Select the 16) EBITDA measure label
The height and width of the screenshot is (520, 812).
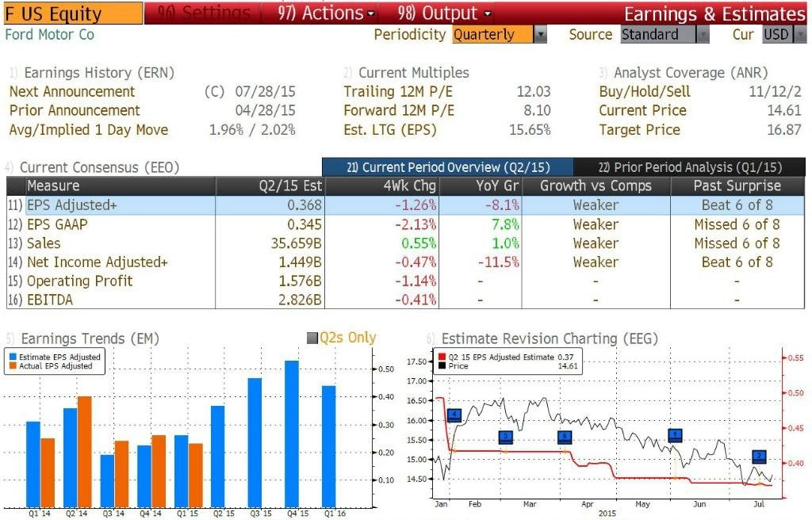(50, 300)
